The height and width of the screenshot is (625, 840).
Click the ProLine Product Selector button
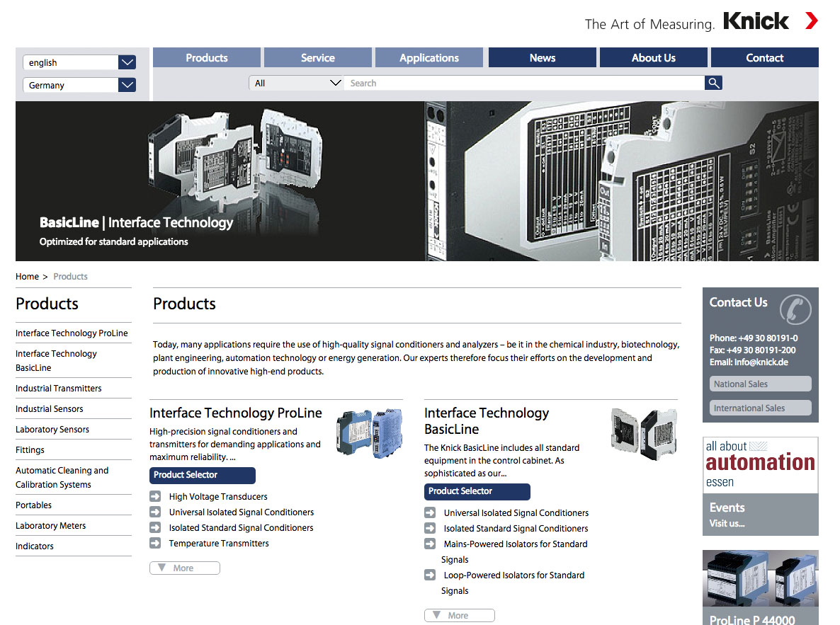(203, 475)
